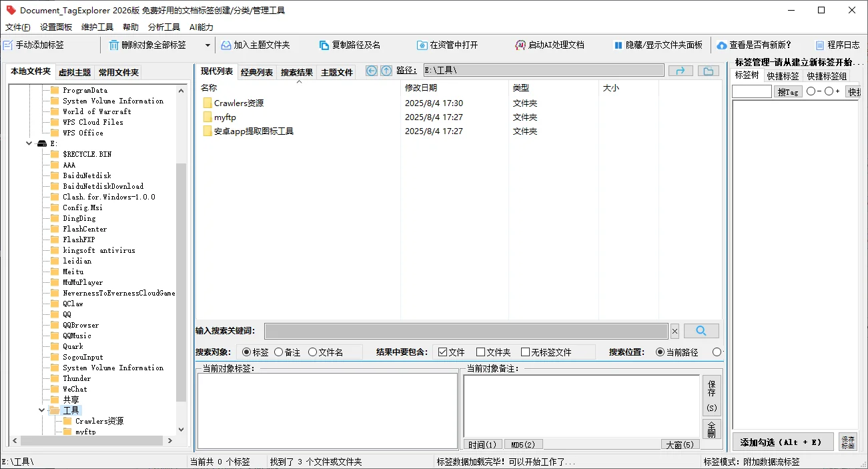Click the Crawlers资源 folder icon in list

click(207, 103)
